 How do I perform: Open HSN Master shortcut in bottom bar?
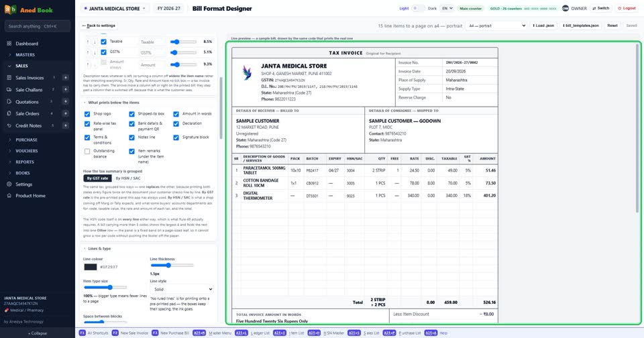[326, 333]
